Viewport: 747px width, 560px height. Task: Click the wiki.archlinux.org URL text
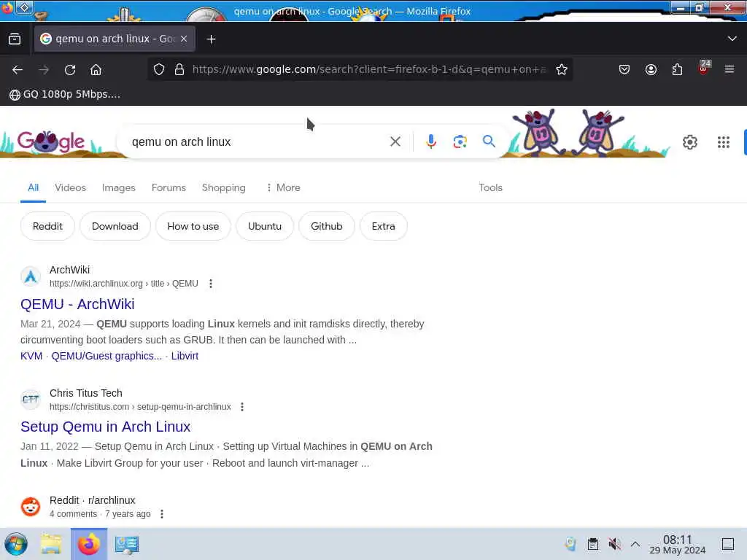click(x=124, y=284)
